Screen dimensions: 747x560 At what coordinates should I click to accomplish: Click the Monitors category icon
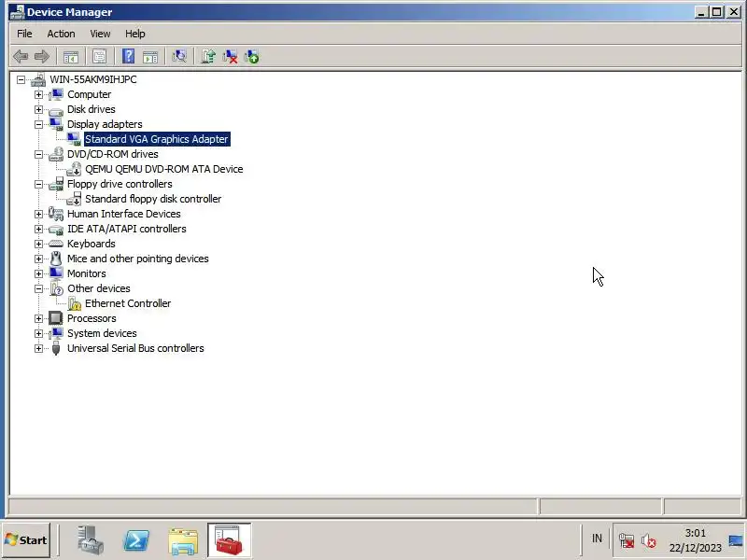pos(56,273)
